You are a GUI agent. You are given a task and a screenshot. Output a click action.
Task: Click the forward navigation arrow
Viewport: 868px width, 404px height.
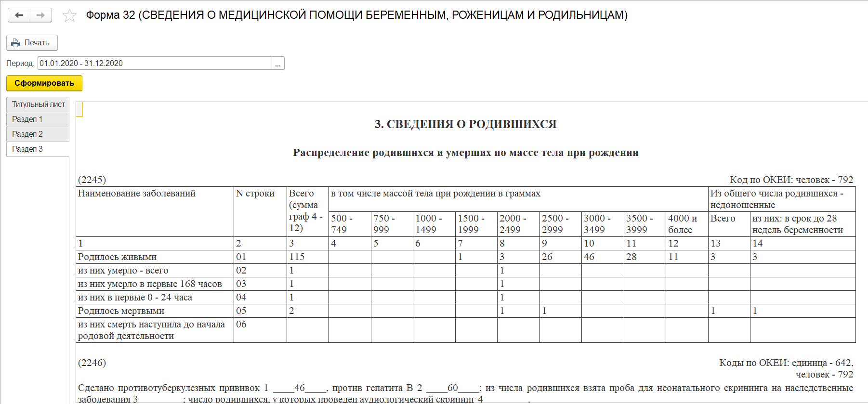(x=41, y=15)
